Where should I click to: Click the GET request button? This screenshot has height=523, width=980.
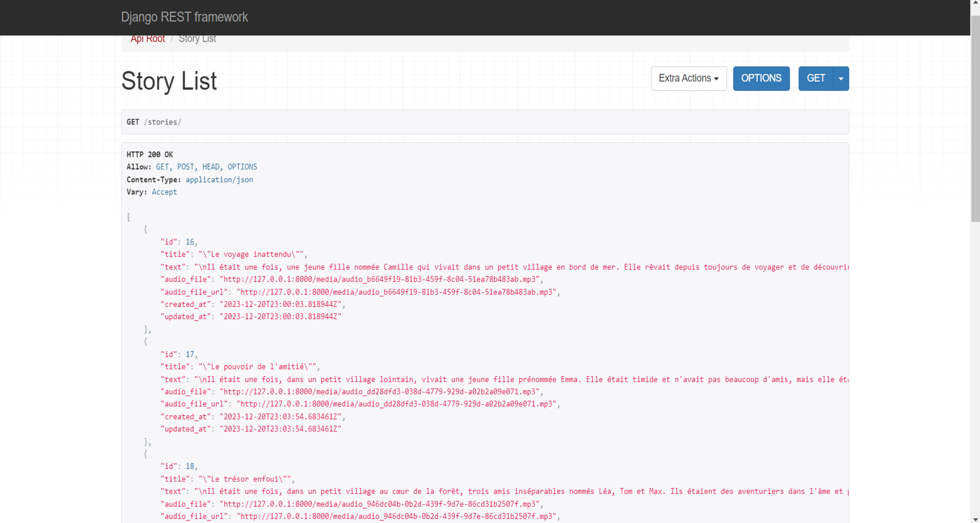coord(816,78)
